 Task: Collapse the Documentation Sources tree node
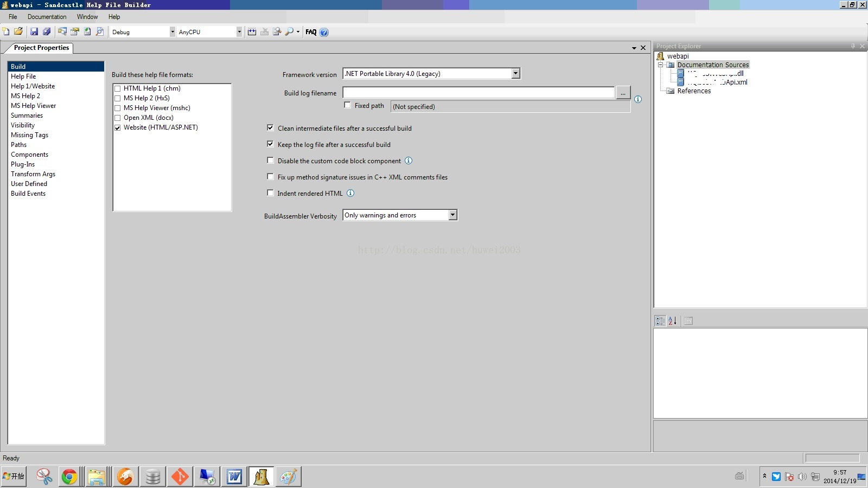click(660, 65)
